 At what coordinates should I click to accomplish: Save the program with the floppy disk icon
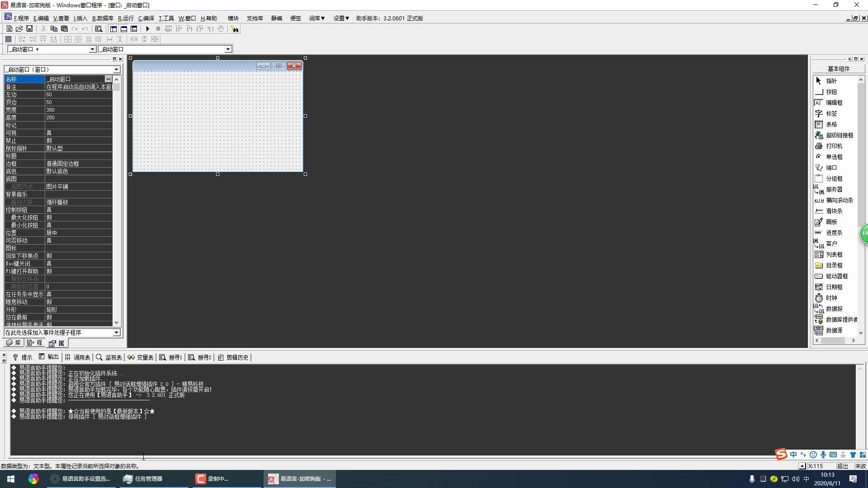[29, 29]
